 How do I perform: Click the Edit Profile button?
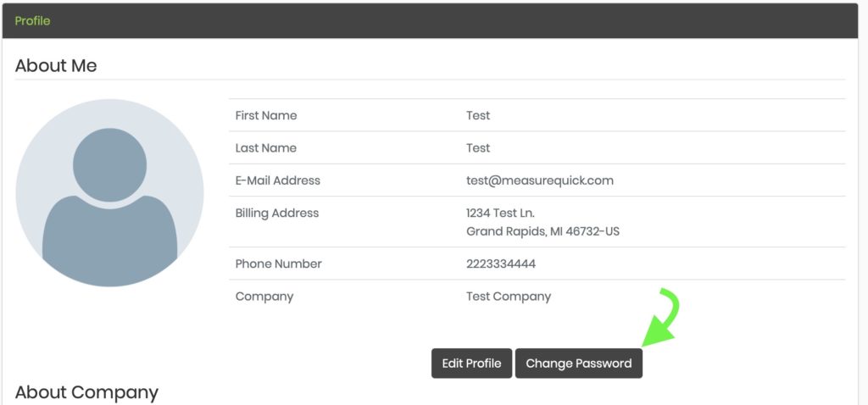click(x=471, y=363)
